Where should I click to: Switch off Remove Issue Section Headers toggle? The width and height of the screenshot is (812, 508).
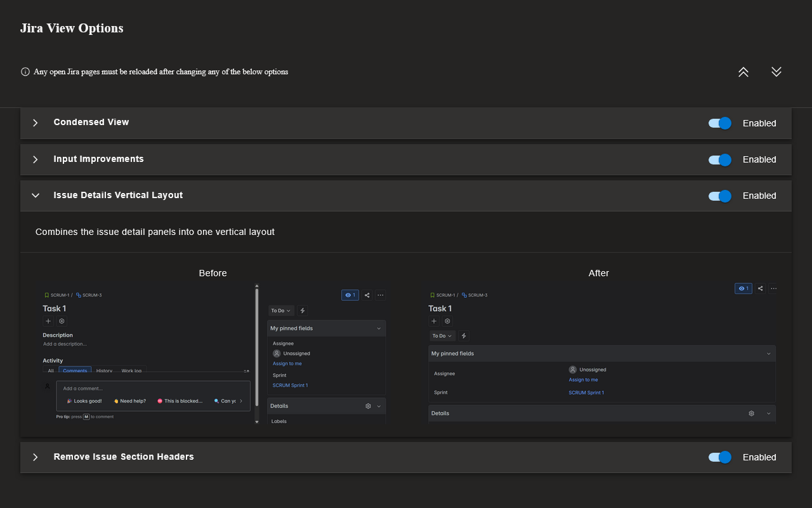point(720,457)
